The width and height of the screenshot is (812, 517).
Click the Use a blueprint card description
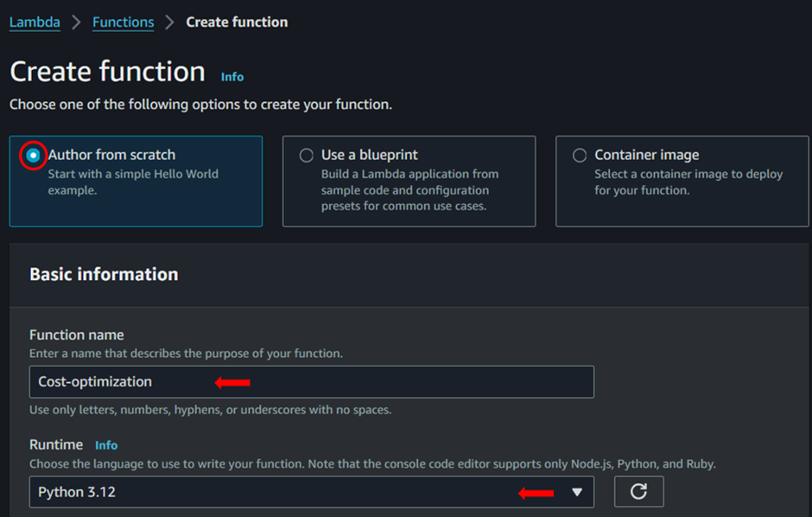tap(409, 190)
